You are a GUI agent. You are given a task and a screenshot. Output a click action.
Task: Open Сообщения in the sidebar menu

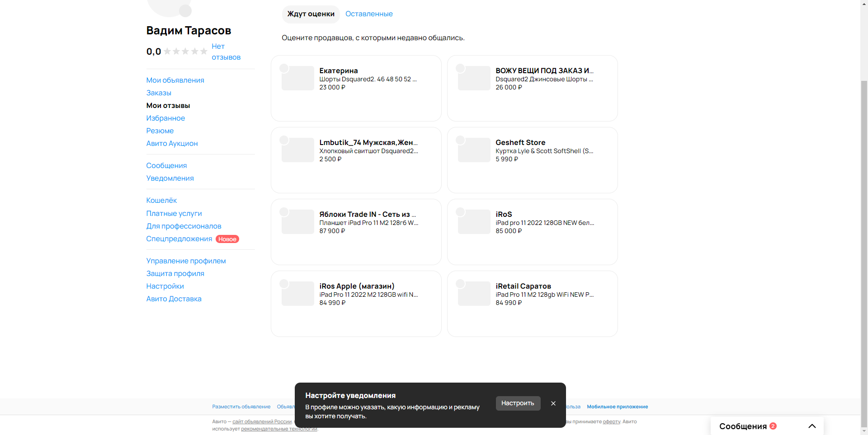pos(166,165)
